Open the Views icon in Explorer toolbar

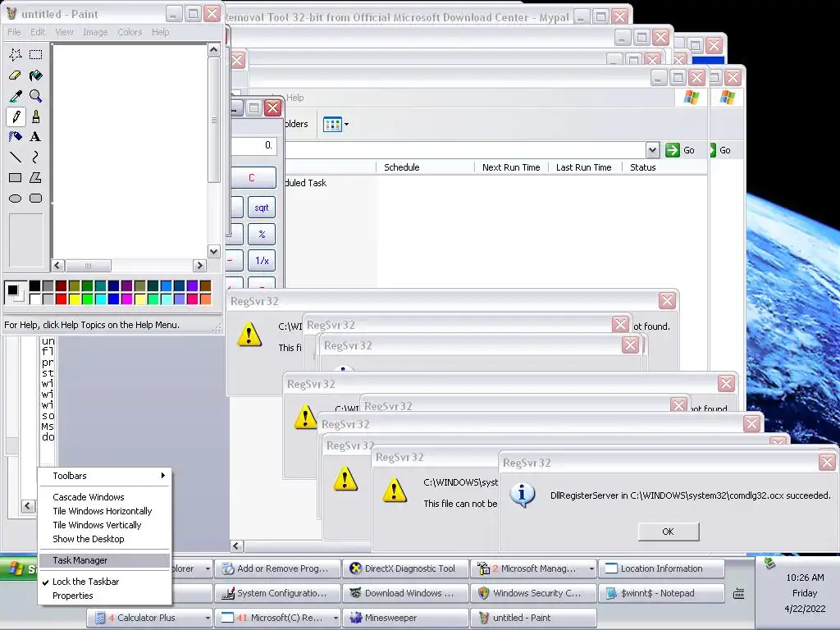(332, 125)
